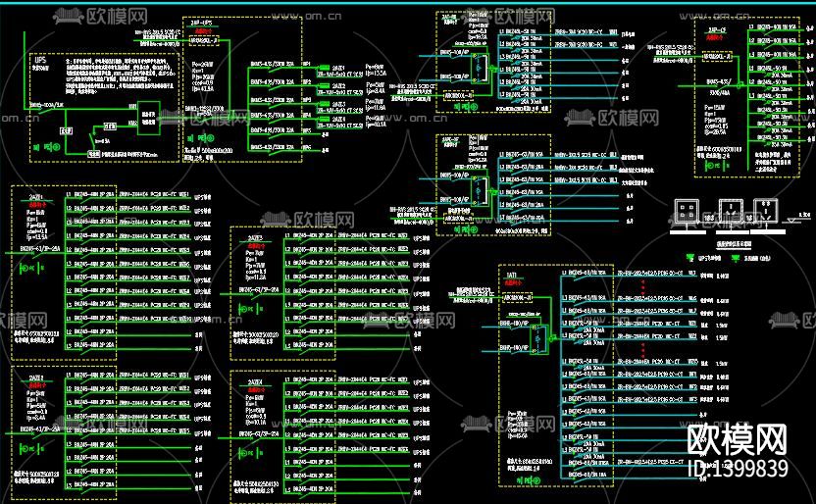Click the 2AZE3 distribution box title

click(255, 237)
